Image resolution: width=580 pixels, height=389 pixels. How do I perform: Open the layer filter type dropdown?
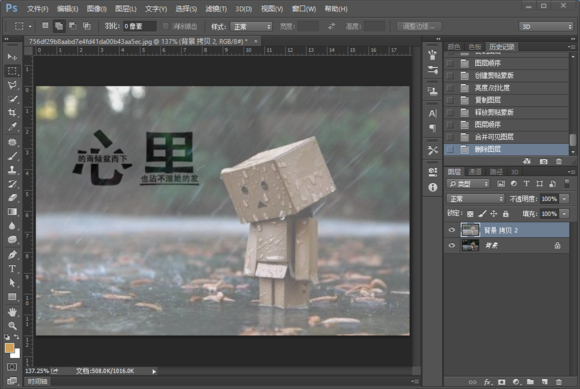pyautogui.click(x=468, y=184)
